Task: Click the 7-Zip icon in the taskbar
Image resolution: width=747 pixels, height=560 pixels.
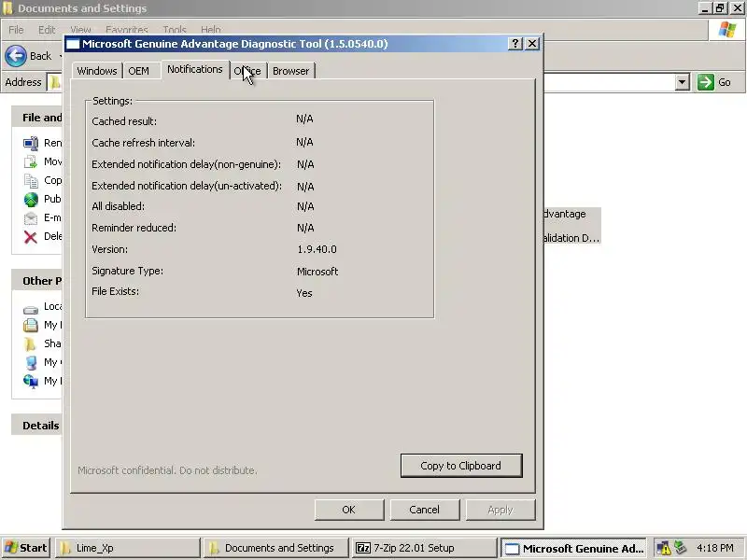Action: tap(363, 548)
